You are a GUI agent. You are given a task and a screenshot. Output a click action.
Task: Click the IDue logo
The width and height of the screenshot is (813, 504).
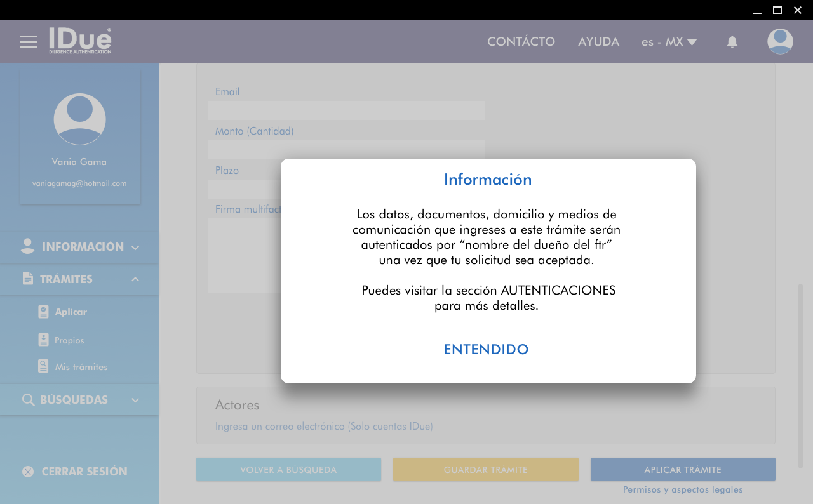80,41
